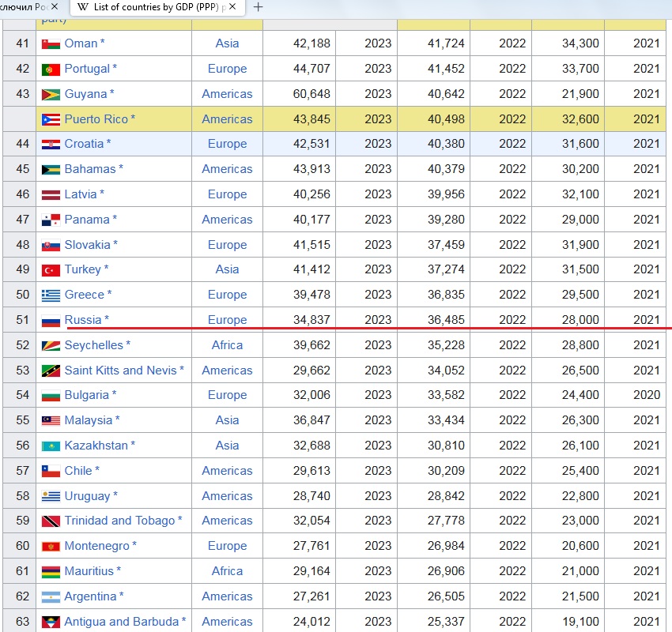Image resolution: width=672 pixels, height=632 pixels.
Task: Click the Guyana flag icon
Action: tap(51, 95)
